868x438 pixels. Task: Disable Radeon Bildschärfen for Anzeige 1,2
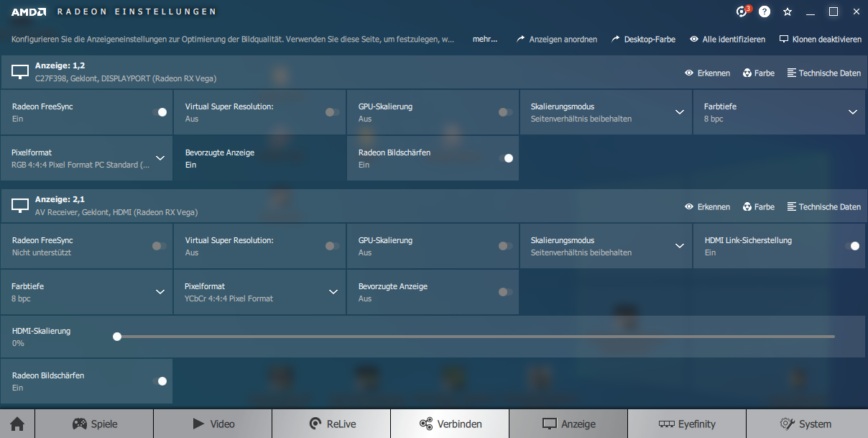point(506,158)
